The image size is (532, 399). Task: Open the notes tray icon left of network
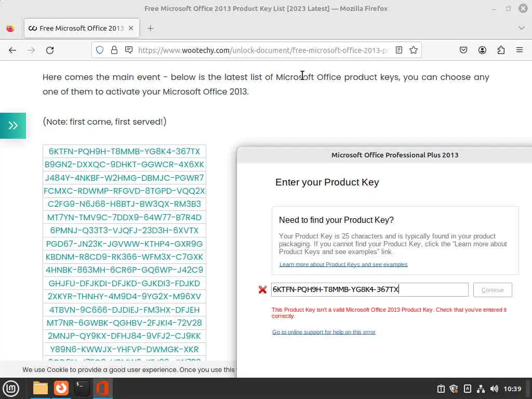(x=467, y=389)
